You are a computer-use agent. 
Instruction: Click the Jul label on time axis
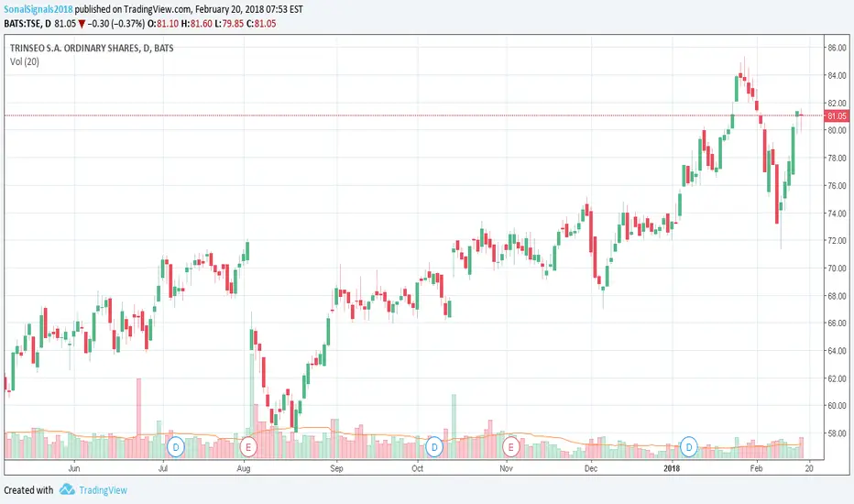tap(163, 468)
